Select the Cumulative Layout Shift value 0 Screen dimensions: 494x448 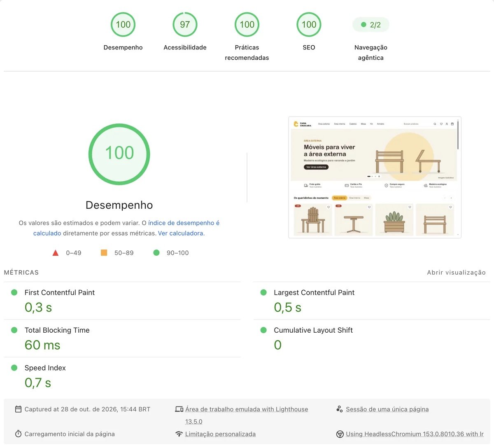click(x=278, y=345)
